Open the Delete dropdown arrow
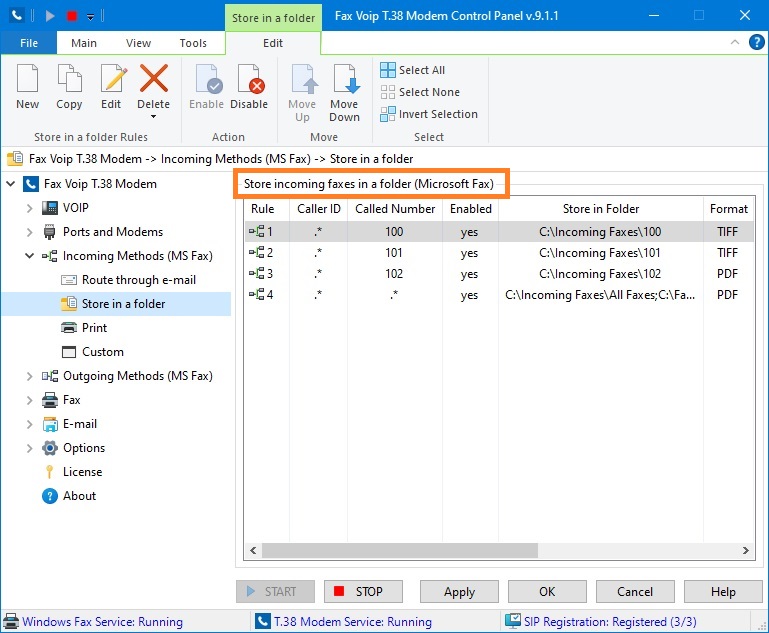Screen dimensions: 769x633 (154, 117)
